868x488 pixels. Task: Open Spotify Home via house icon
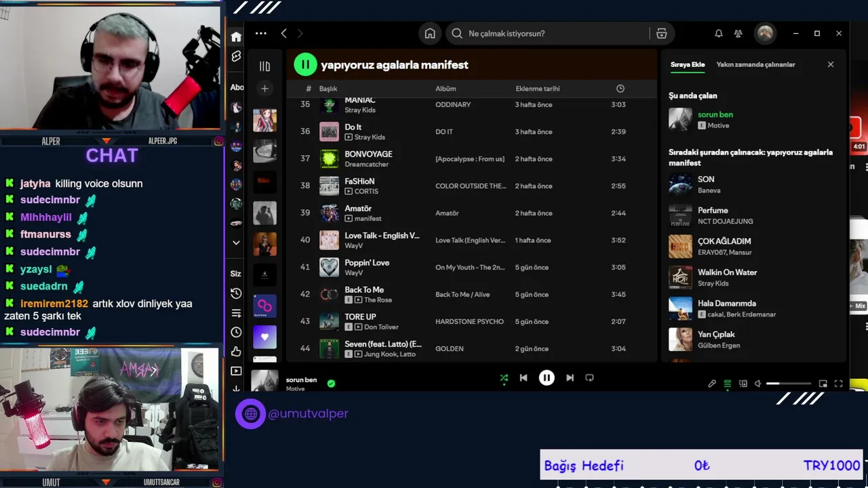pyautogui.click(x=430, y=33)
